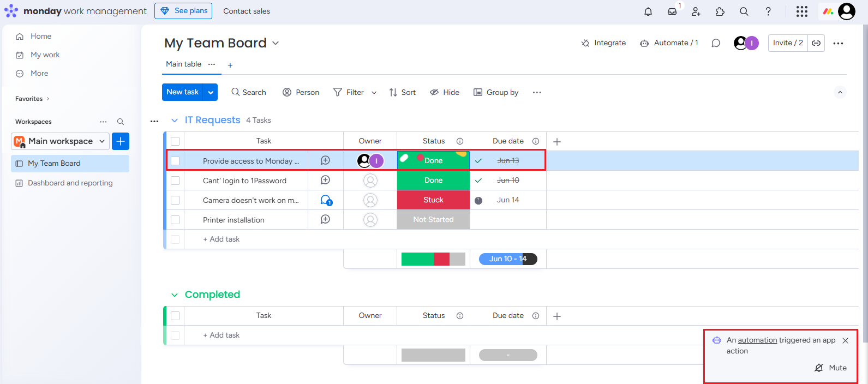The width and height of the screenshot is (868, 384).
Task: Open Integrate panel
Action: tap(603, 43)
